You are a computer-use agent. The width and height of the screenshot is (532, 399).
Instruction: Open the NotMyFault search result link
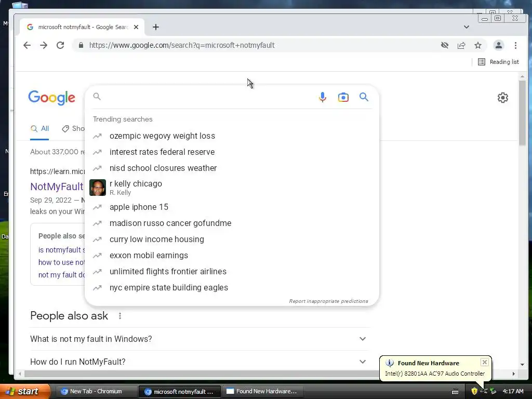pyautogui.click(x=57, y=187)
